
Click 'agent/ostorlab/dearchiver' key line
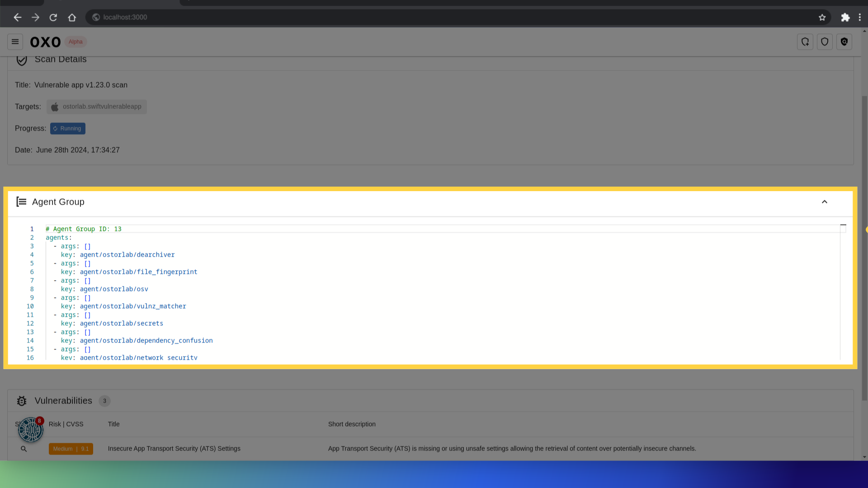[118, 255]
